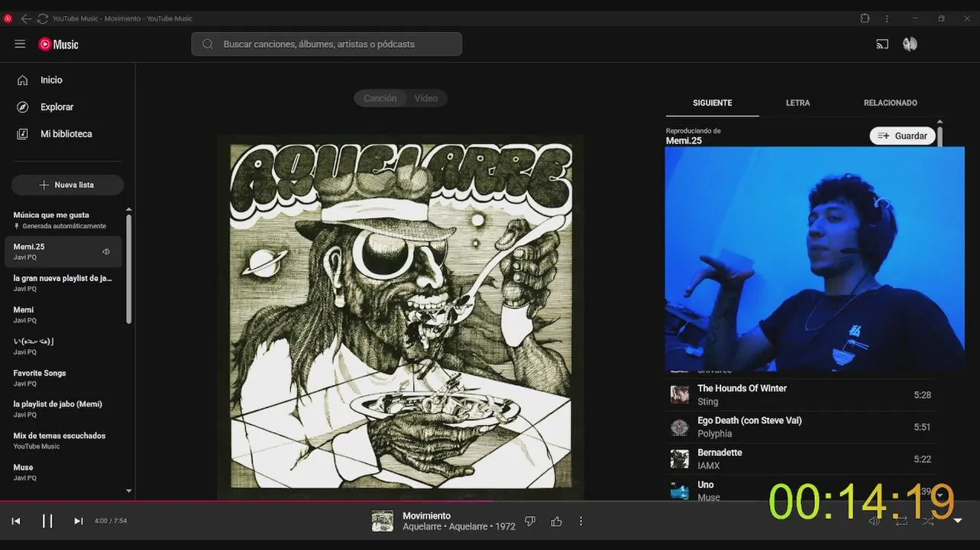Click the large Aquelarre album art
This screenshot has height=550, width=980.
[x=400, y=318]
